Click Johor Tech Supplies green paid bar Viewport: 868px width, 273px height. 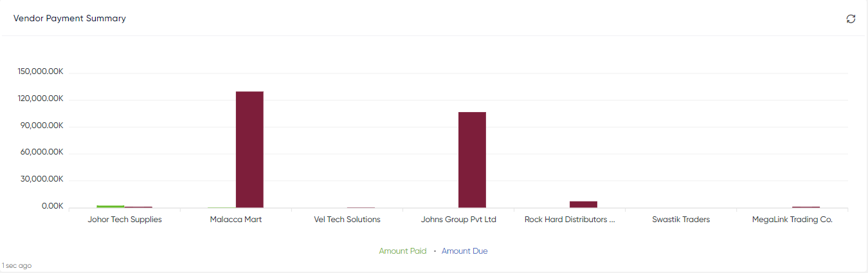[x=111, y=207]
